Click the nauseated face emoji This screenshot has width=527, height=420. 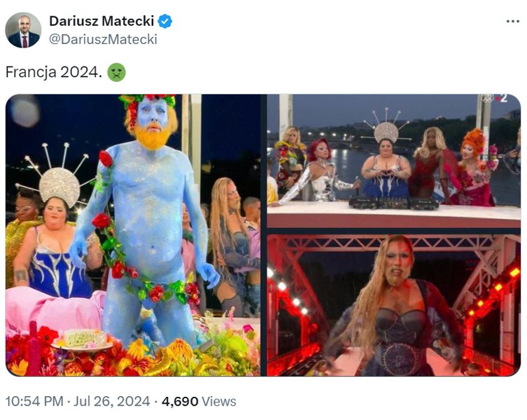pyautogui.click(x=116, y=72)
